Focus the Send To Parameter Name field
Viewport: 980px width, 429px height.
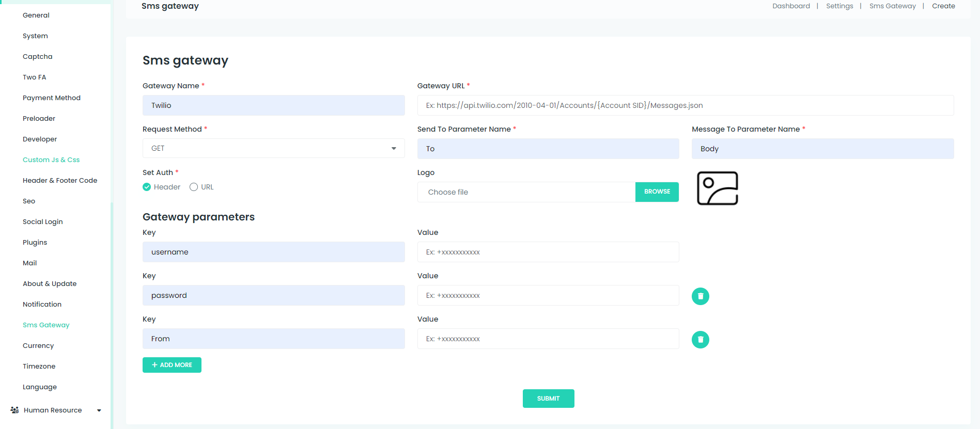pos(548,149)
